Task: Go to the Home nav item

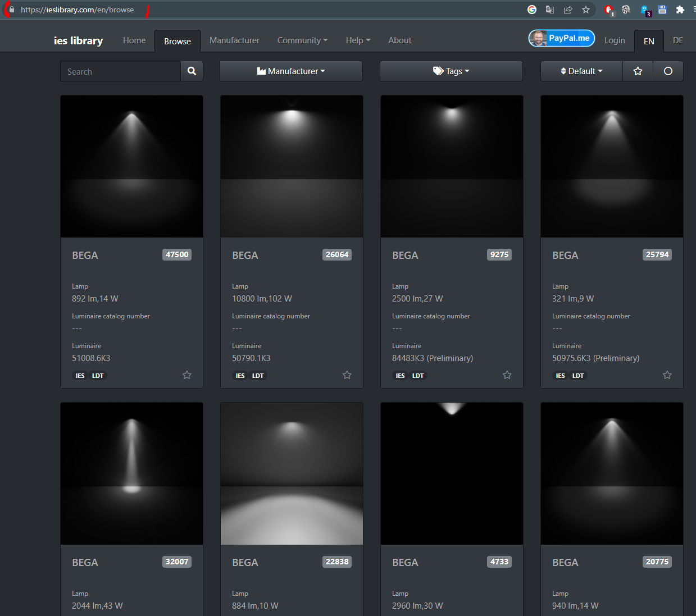Action: click(x=134, y=40)
